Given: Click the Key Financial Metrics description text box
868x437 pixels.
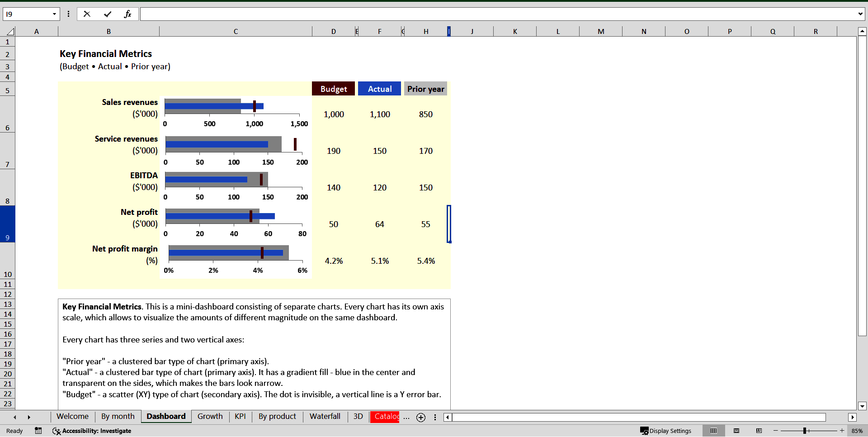Looking at the screenshot, I should [x=254, y=354].
